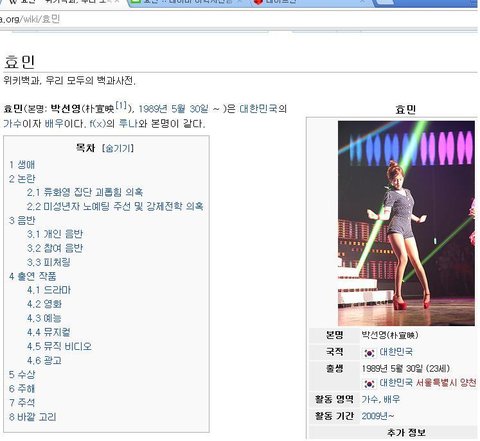Go to section 3.1 개인 음반

point(55,234)
